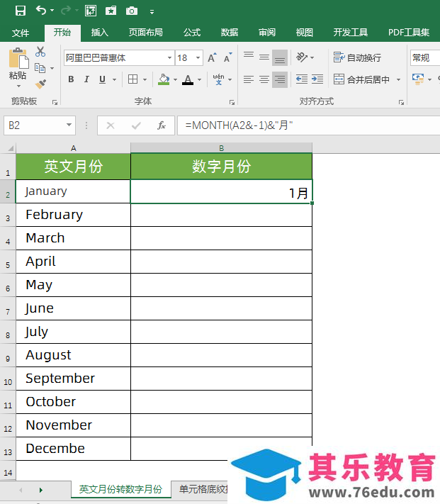The image size is (440, 504).
Task: Open clipboard (剪贴板) dialog launcher
Action: 55,102
